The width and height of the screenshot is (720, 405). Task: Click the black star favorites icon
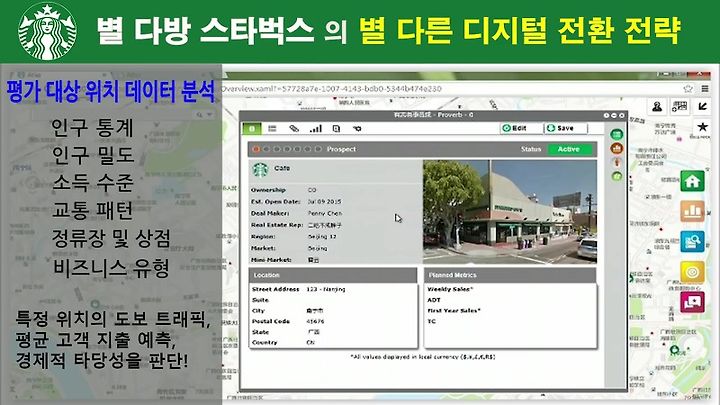coord(702,127)
